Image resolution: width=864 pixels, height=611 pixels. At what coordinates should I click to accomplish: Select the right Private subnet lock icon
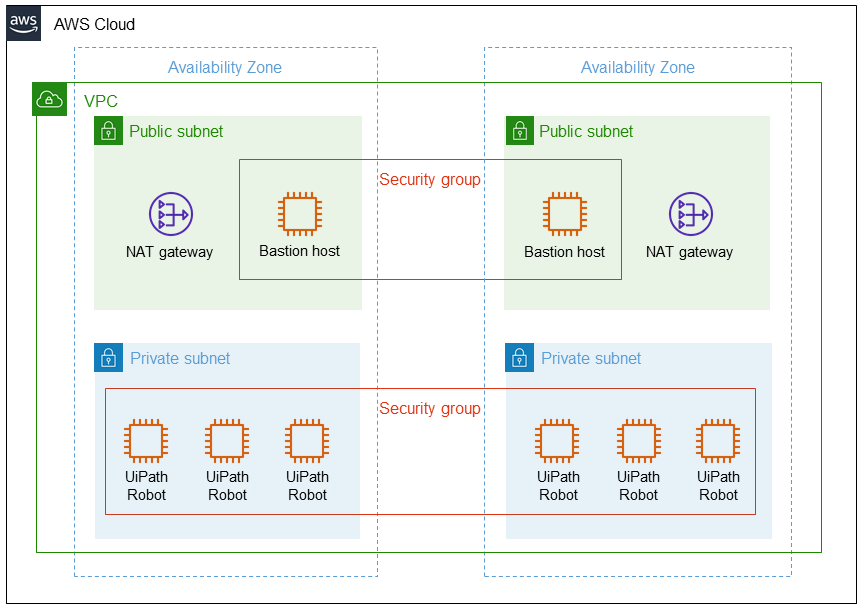pos(519,358)
